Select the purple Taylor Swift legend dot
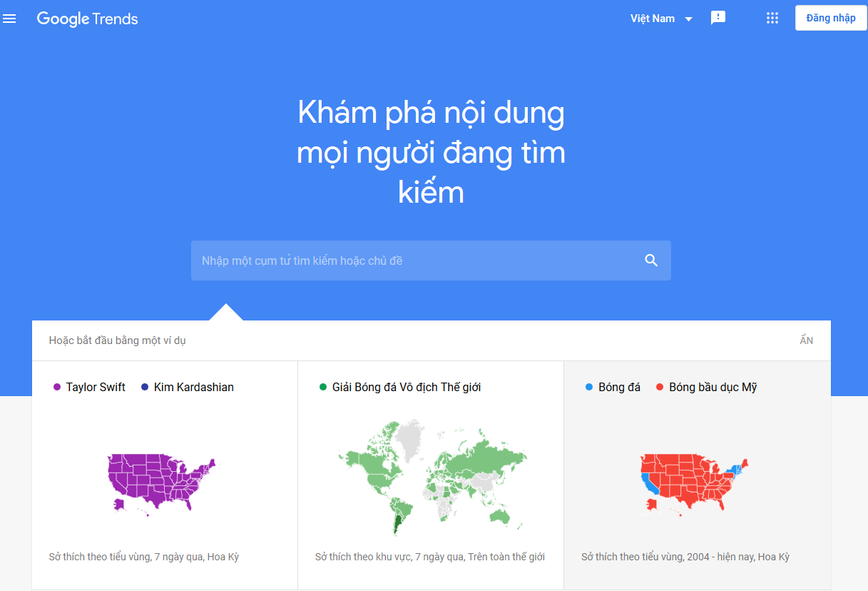 tap(56, 387)
